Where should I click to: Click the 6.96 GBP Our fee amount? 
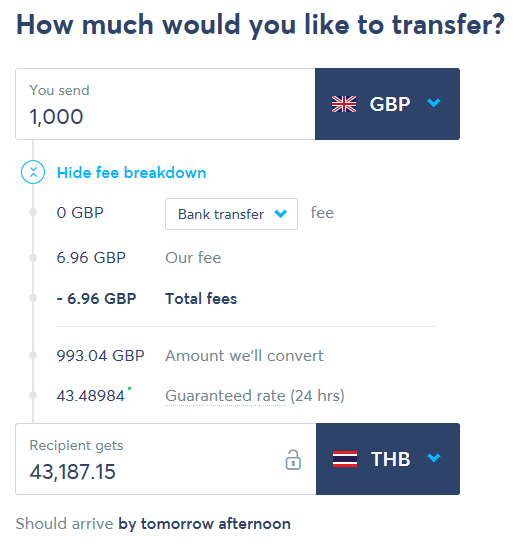91,258
